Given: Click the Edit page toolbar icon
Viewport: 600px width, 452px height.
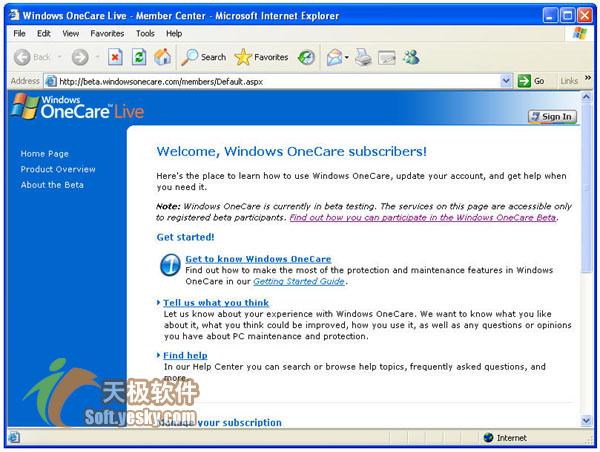Looking at the screenshot, I should click(386, 58).
